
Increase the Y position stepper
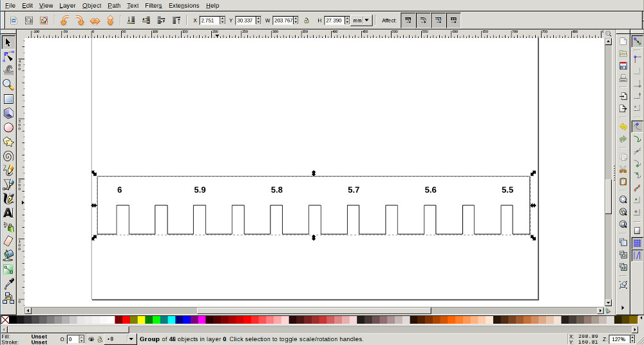point(258,18)
